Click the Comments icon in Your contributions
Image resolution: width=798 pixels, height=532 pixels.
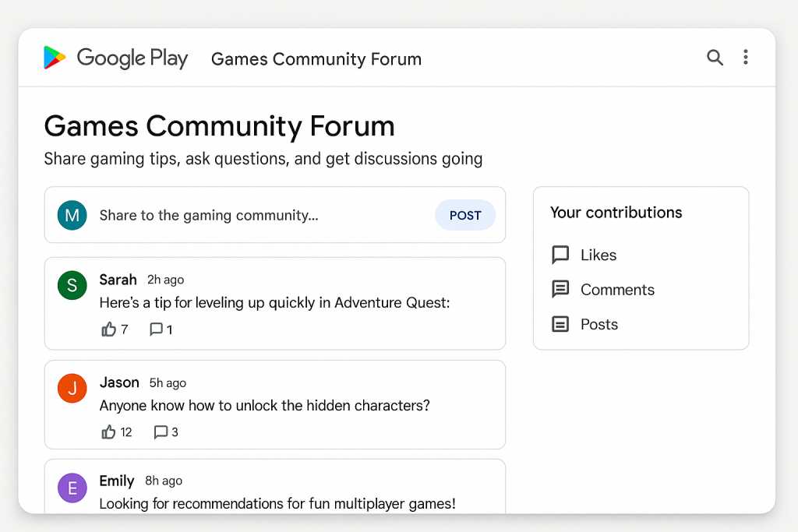point(560,289)
